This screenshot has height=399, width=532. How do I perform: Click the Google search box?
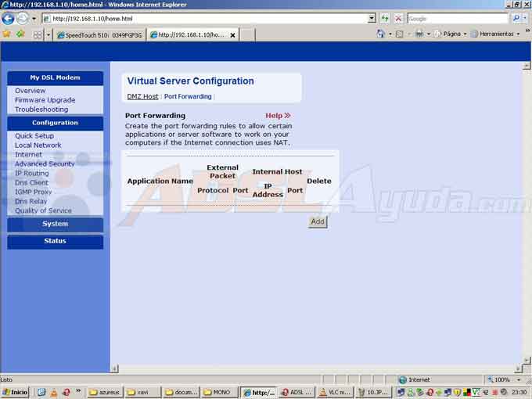[458, 18]
